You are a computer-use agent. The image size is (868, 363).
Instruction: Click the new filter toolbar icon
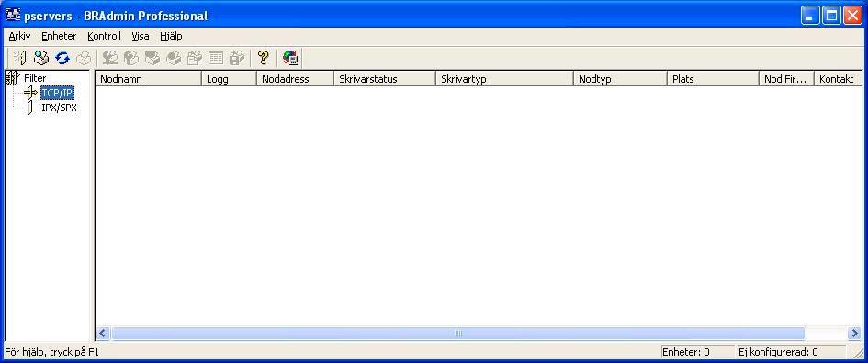coord(19,58)
